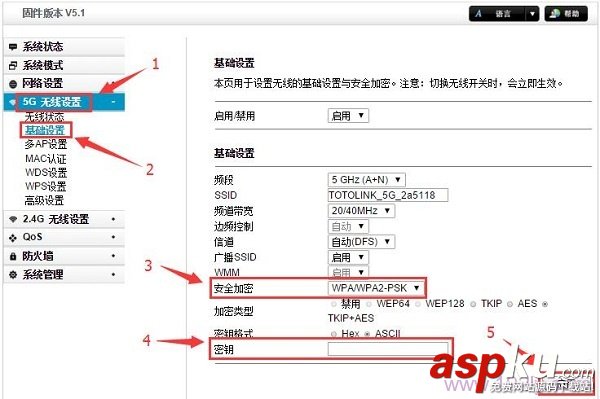Screen dimensions: 600x399
Task: Open MAC认证 submenu page
Action: [46, 158]
